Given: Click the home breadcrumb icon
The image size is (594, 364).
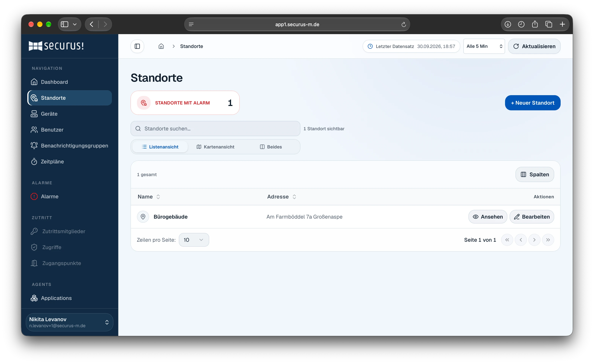Looking at the screenshot, I should click(161, 46).
